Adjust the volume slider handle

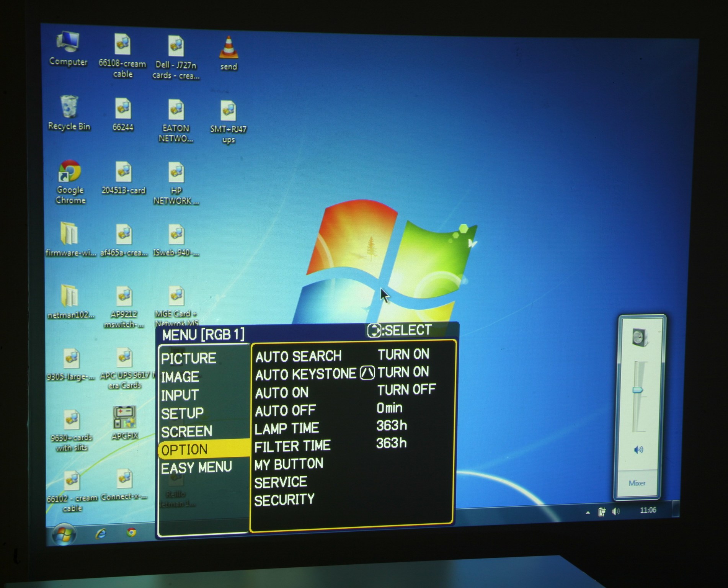point(638,390)
